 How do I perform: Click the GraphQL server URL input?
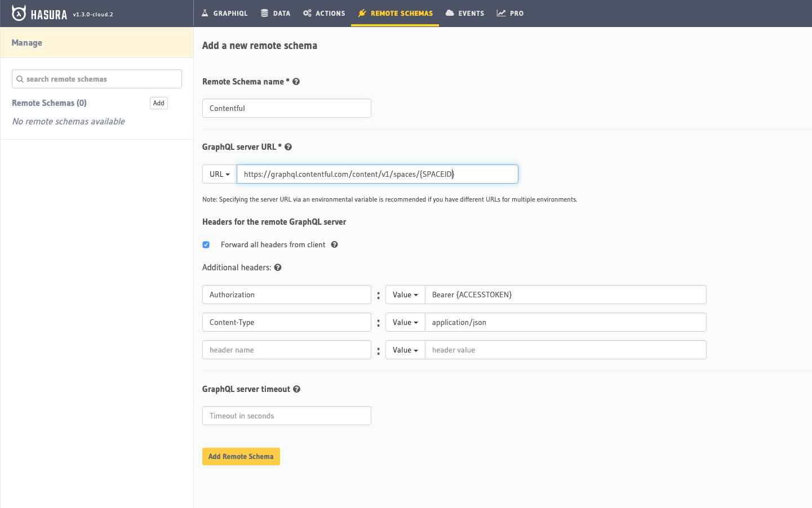(x=378, y=174)
